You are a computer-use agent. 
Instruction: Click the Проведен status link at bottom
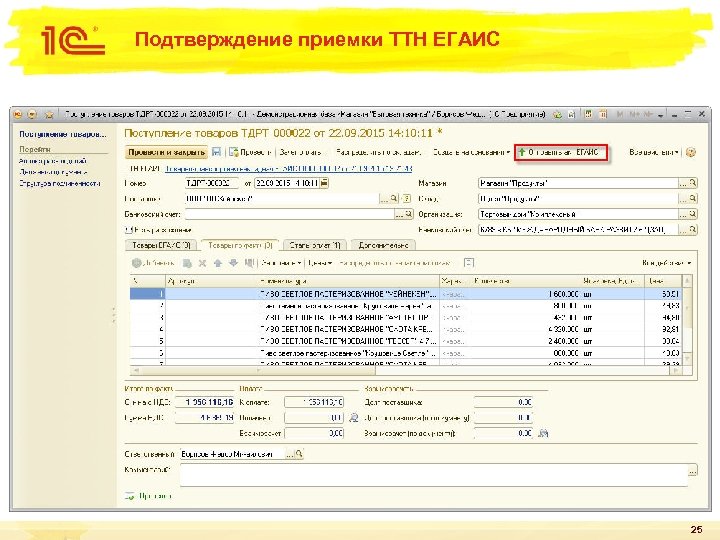155,496
